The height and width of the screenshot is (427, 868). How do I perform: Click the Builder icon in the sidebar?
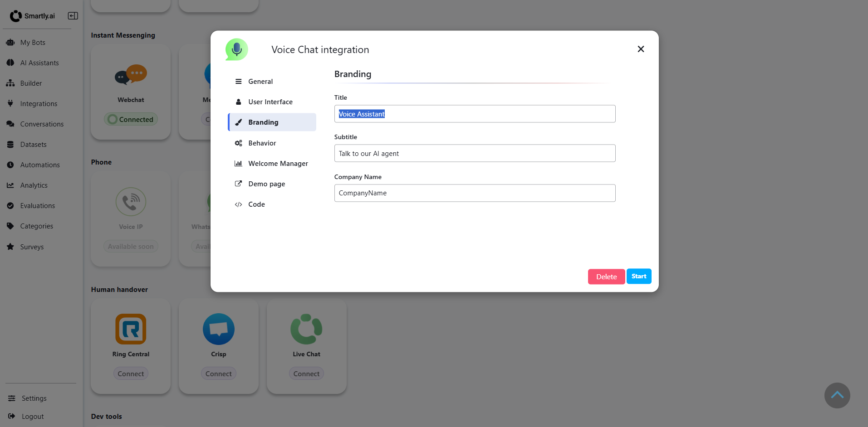[10, 83]
